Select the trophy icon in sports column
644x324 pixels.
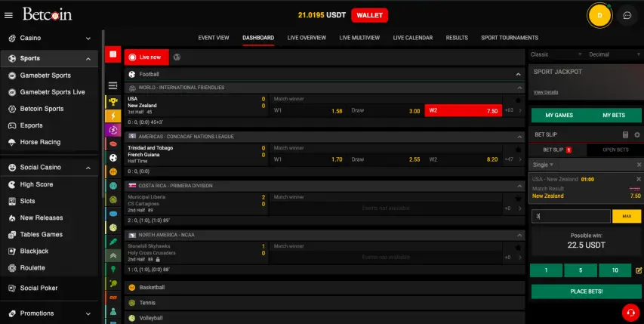coord(113,101)
